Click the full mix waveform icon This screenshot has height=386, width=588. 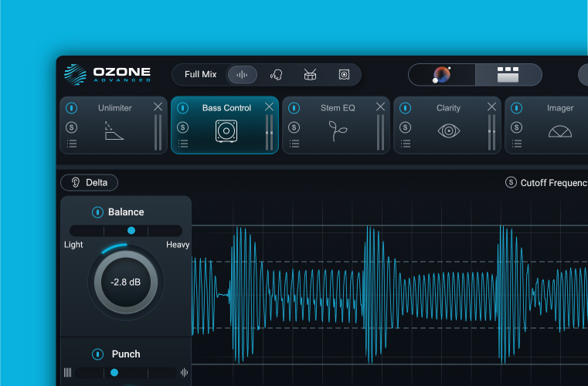[x=242, y=75]
